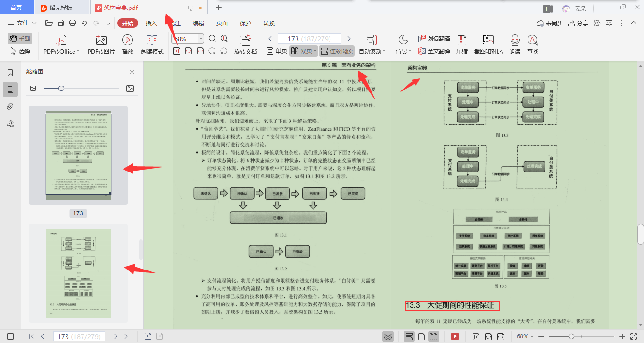Compress the PDF (压缩)
Screen dimensions: 644x343
(462, 45)
